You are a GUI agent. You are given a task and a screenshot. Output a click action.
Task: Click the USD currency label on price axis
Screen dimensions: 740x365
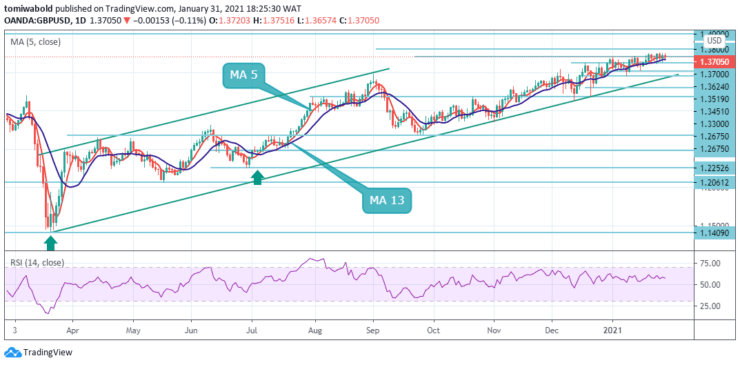716,40
